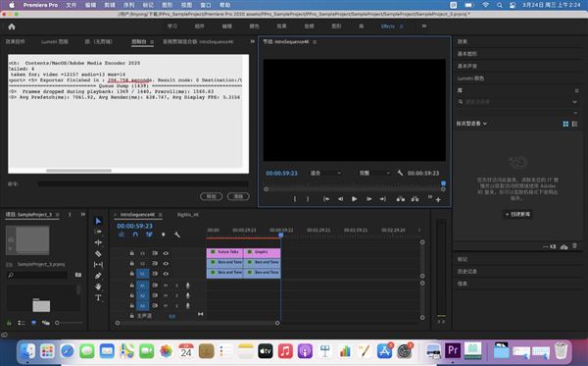Click the Mark Out bracket button
588x366 pixels.
[x=308, y=199]
